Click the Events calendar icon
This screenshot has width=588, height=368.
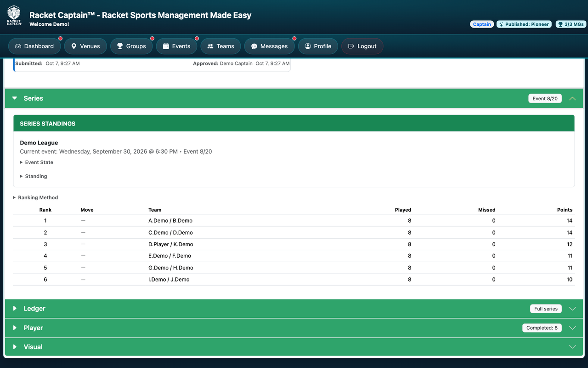click(166, 46)
